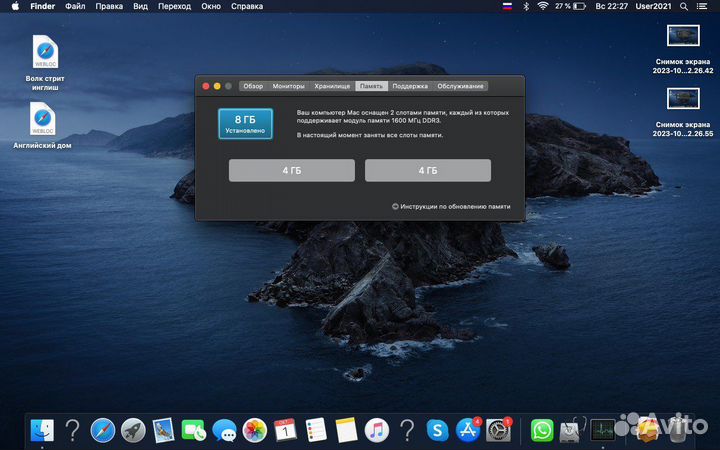Switch to the Хранилище tab
The height and width of the screenshot is (450, 720).
point(332,86)
